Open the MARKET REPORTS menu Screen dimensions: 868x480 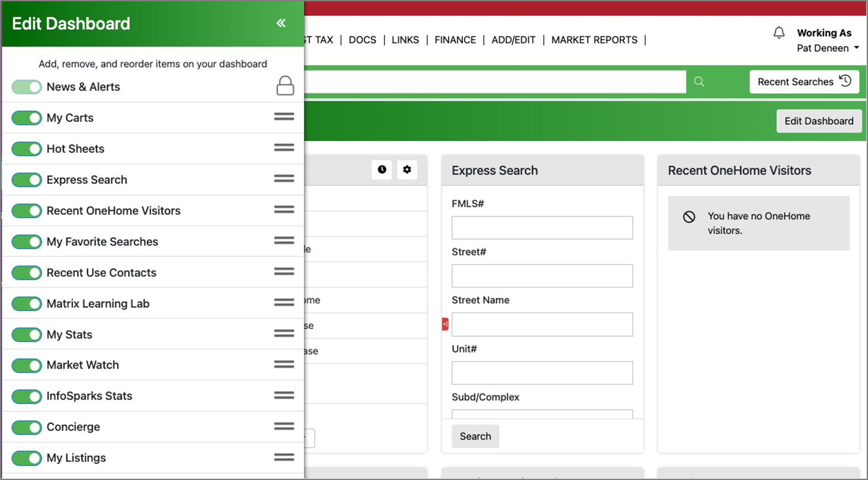pyautogui.click(x=594, y=40)
